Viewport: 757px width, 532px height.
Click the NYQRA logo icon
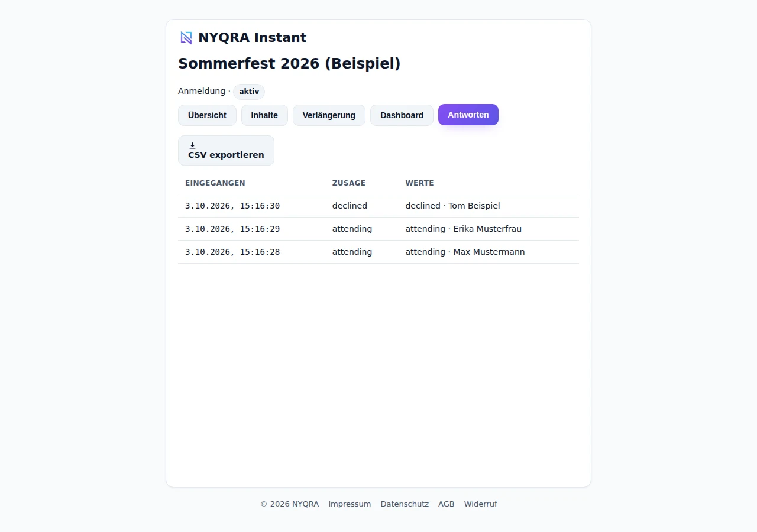pos(186,38)
